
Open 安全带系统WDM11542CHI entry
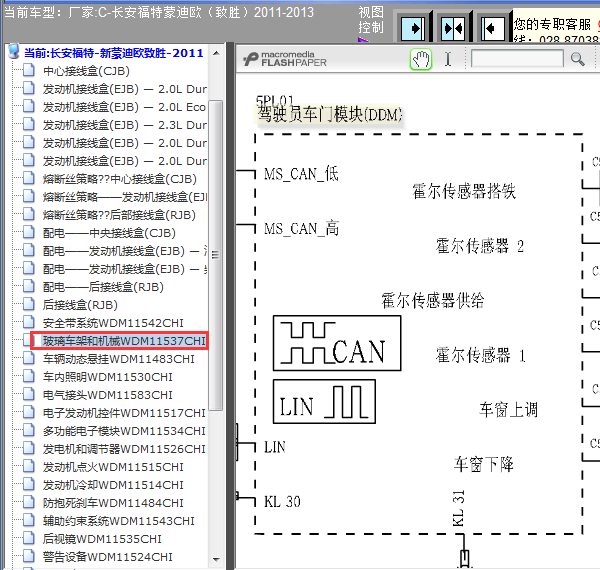113,323
